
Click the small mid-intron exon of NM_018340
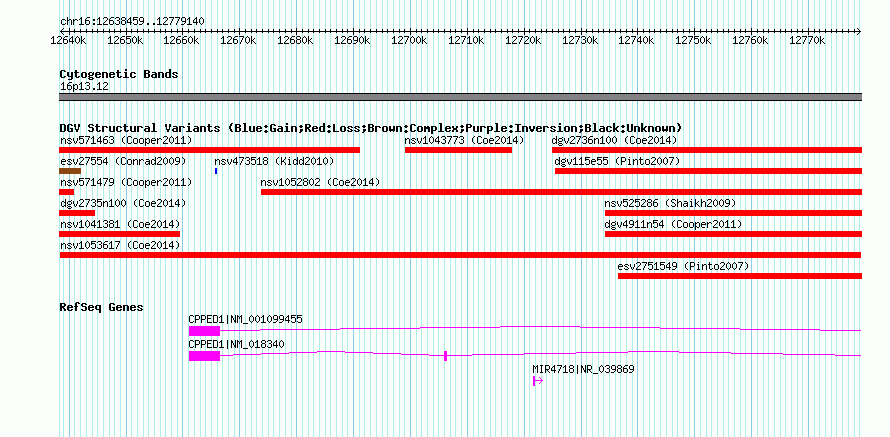pyautogui.click(x=446, y=356)
